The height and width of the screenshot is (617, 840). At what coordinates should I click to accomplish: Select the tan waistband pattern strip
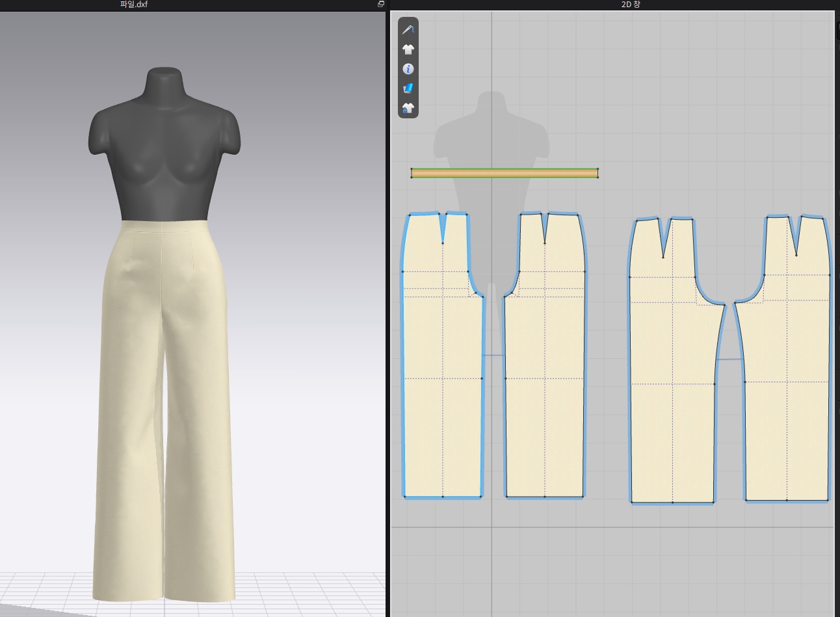coord(505,173)
